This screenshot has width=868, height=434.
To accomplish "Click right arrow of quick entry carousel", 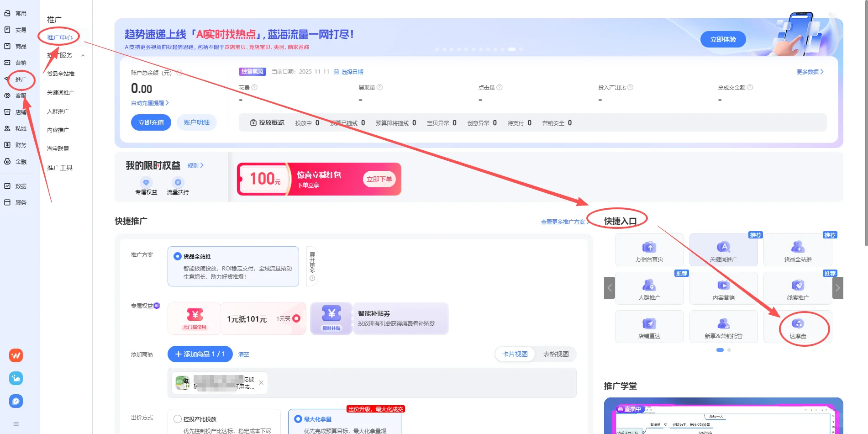I will click(837, 288).
